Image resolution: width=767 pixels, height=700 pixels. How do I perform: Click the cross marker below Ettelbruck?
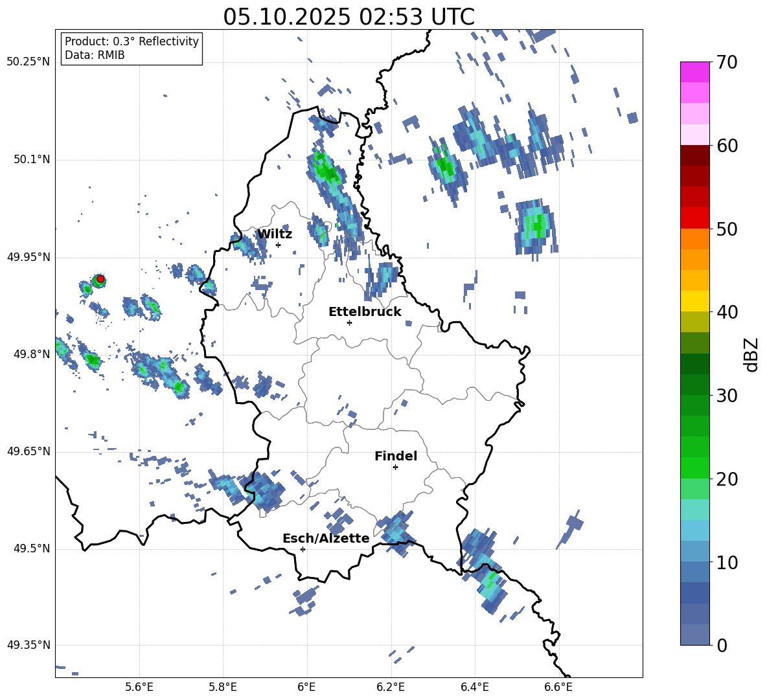[x=349, y=322]
